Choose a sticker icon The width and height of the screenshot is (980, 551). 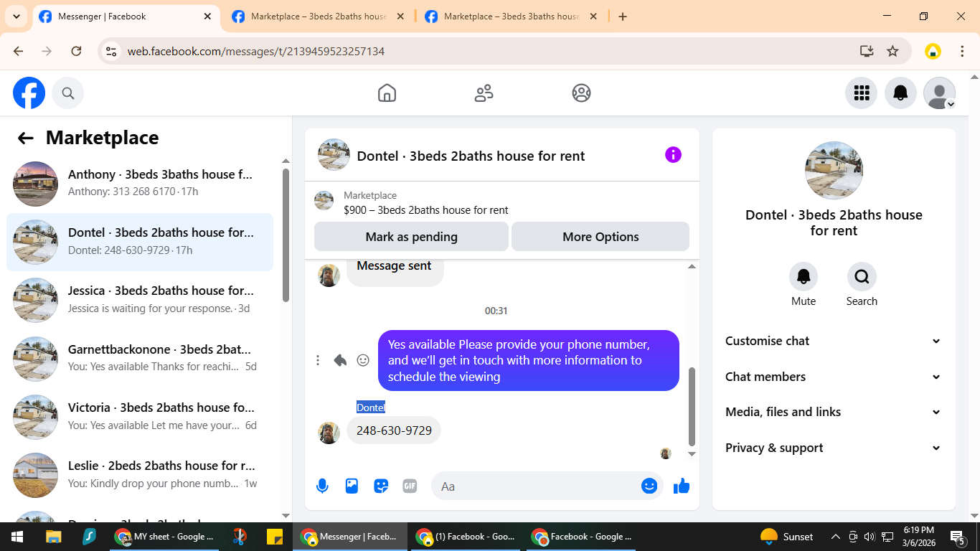[381, 486]
